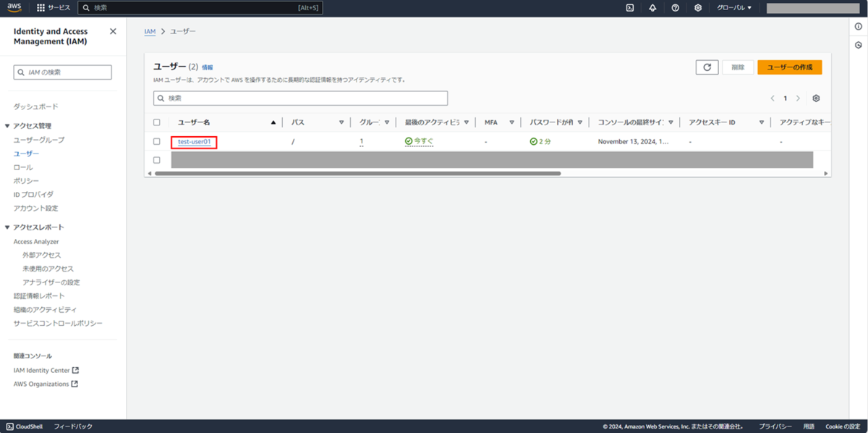The image size is (868, 433).
Task: Open 組織のアクティビティ in the sidebar
Action: coord(45,310)
